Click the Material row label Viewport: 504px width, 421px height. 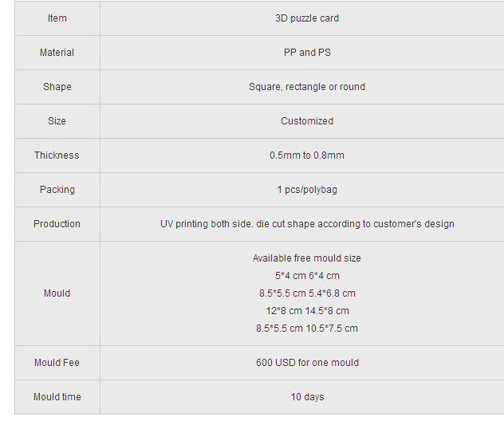click(57, 53)
